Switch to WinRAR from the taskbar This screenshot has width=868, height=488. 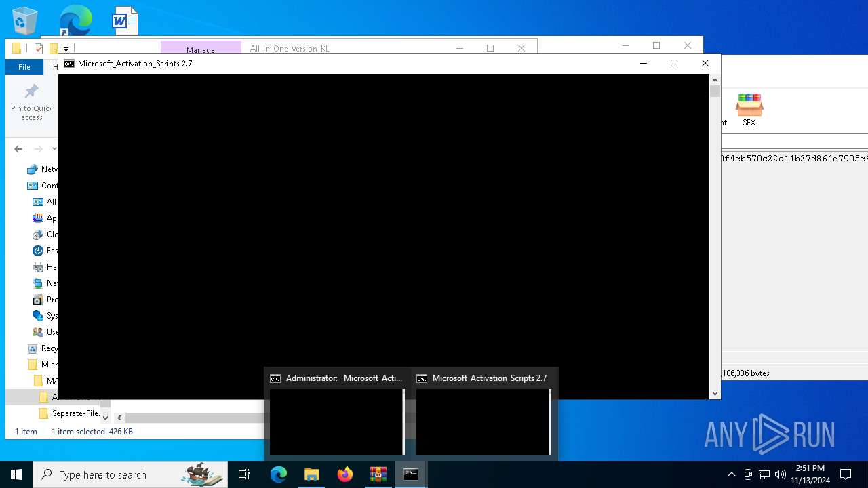pos(378,474)
